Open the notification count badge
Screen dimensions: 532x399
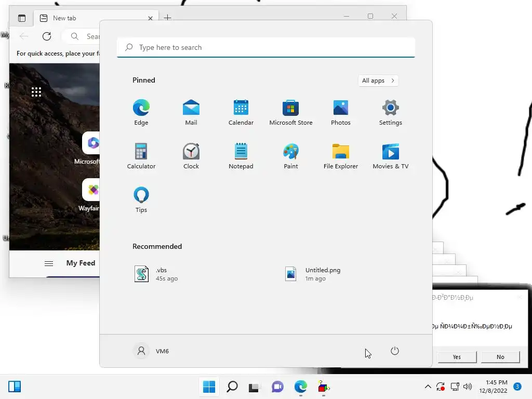(517, 387)
